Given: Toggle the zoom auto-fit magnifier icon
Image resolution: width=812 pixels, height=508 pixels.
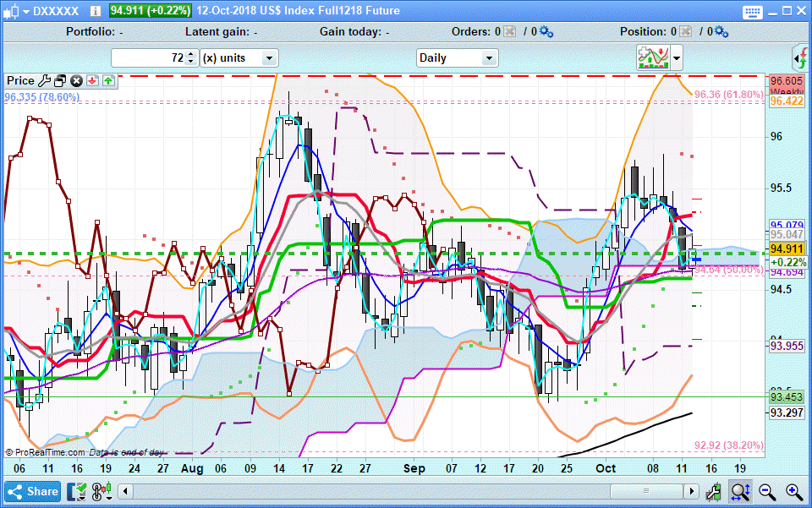Looking at the screenshot, I should click(x=741, y=491).
